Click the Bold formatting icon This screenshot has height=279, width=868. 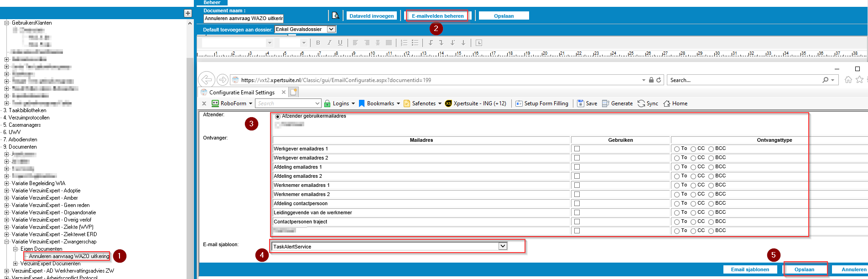pyautogui.click(x=318, y=43)
